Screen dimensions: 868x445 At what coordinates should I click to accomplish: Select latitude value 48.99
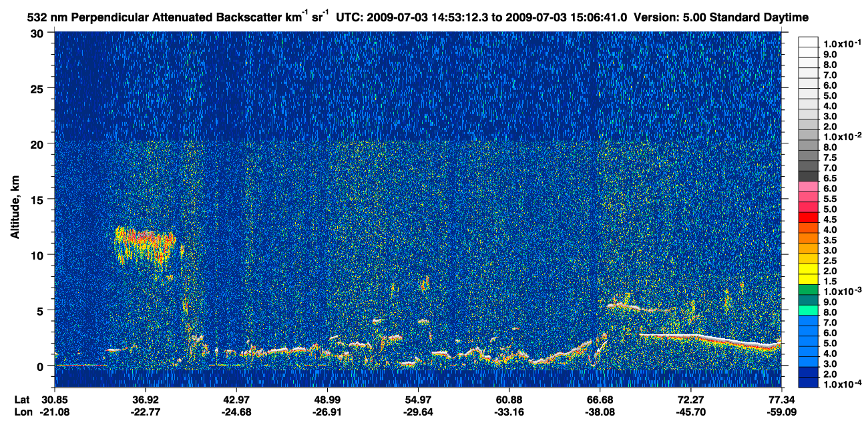pos(327,400)
